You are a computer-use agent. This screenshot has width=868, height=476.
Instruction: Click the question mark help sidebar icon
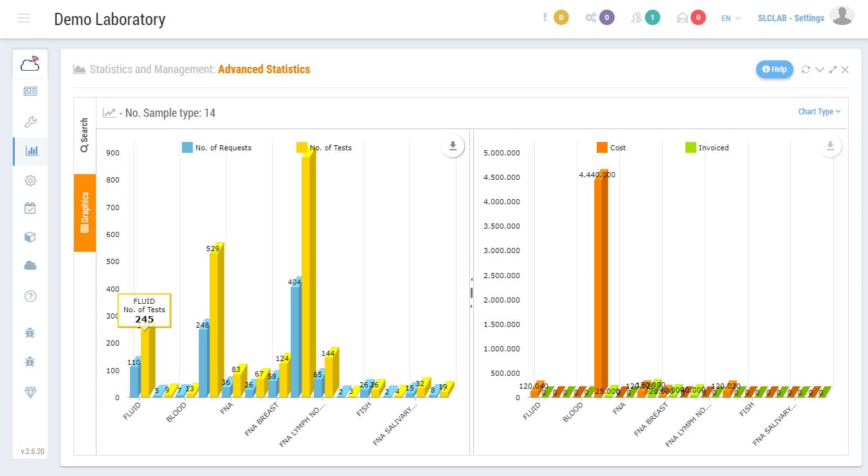pyautogui.click(x=30, y=296)
